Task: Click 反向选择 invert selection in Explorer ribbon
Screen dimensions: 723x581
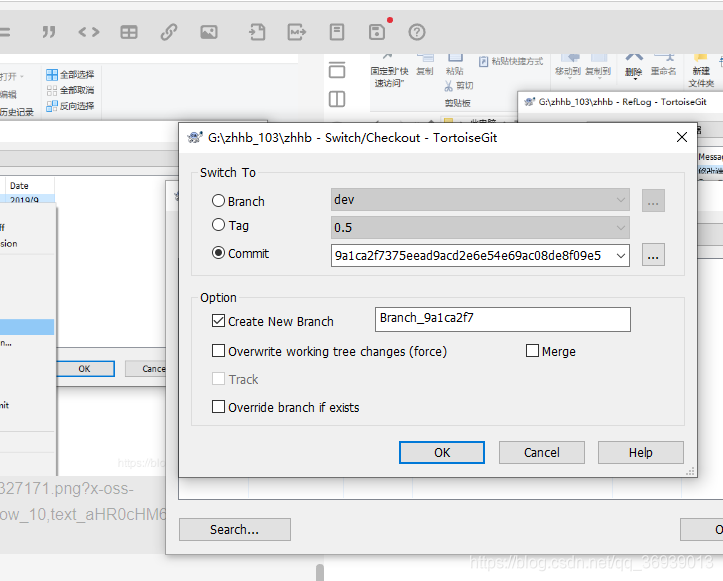Action: (x=71, y=106)
